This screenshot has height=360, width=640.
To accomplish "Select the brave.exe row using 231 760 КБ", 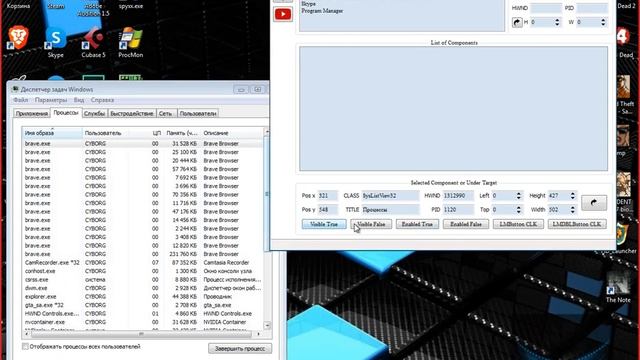I will [143, 254].
